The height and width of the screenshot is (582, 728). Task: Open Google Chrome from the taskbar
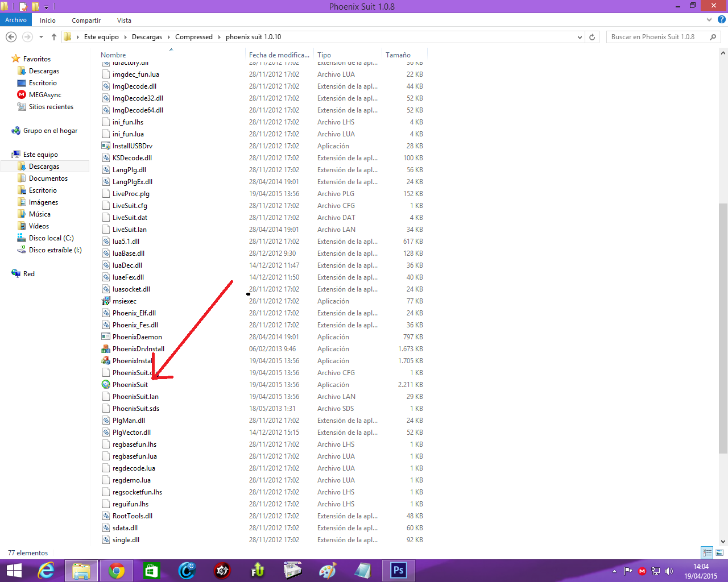tap(117, 570)
